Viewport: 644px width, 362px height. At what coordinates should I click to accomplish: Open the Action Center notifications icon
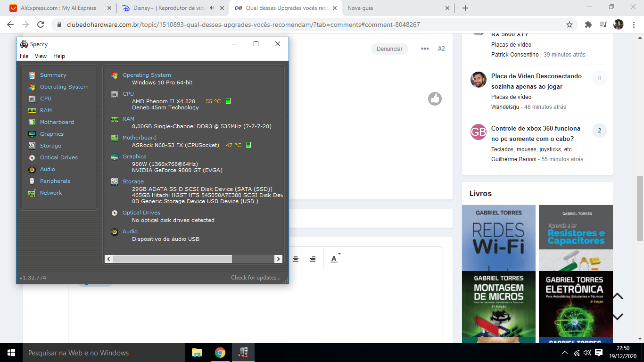pyautogui.click(x=599, y=353)
